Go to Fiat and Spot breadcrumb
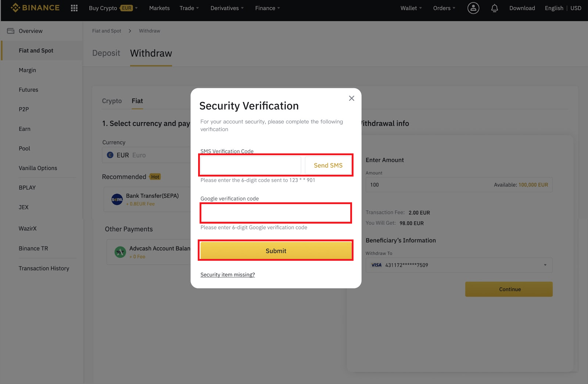This screenshot has height=384, width=588. coord(107,31)
